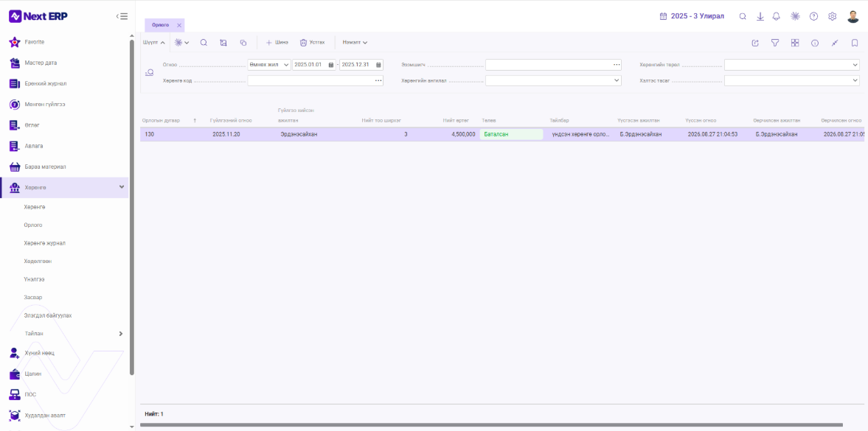The image size is (868, 431).
Task: Click the download arrow icon in header
Action: pos(760,17)
